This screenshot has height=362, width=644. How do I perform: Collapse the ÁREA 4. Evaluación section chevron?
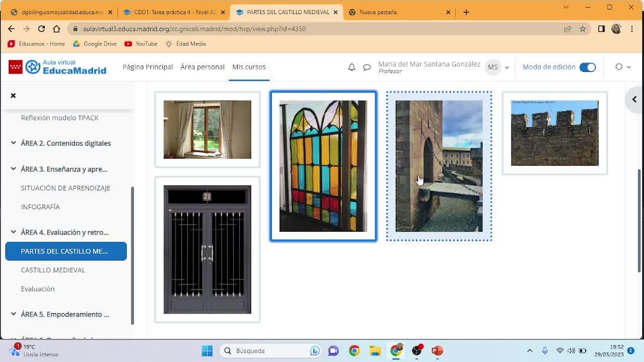tap(13, 232)
